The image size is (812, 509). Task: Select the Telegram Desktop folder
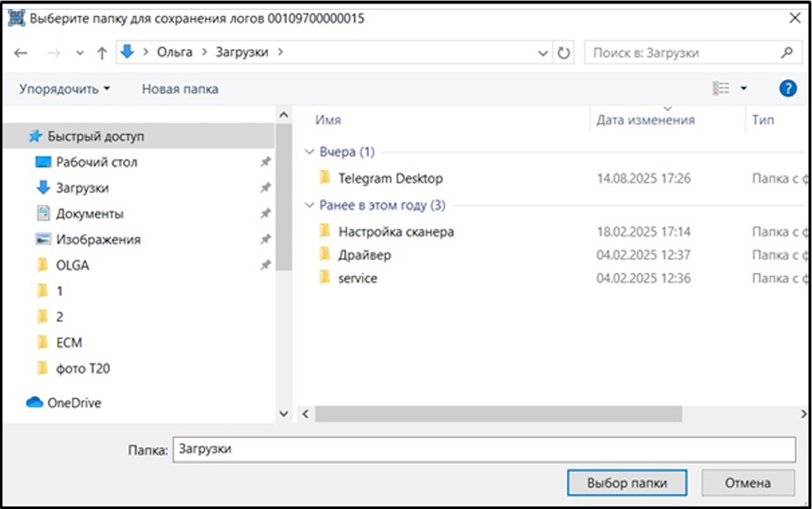390,178
